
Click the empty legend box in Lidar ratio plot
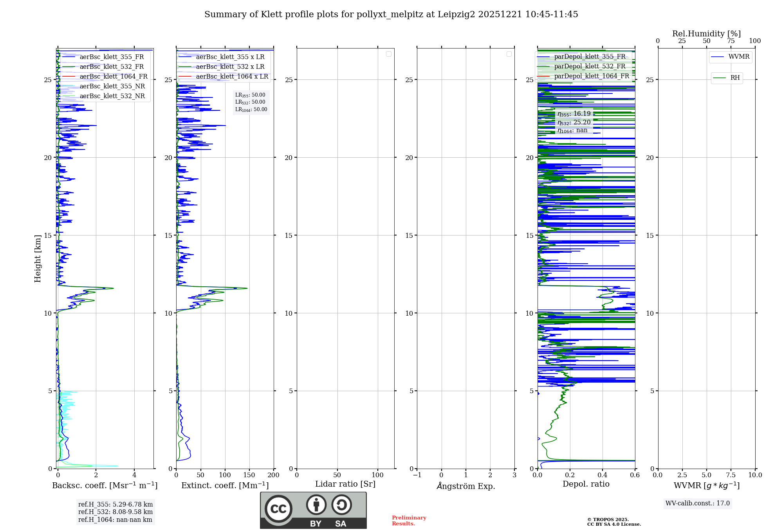388,54
